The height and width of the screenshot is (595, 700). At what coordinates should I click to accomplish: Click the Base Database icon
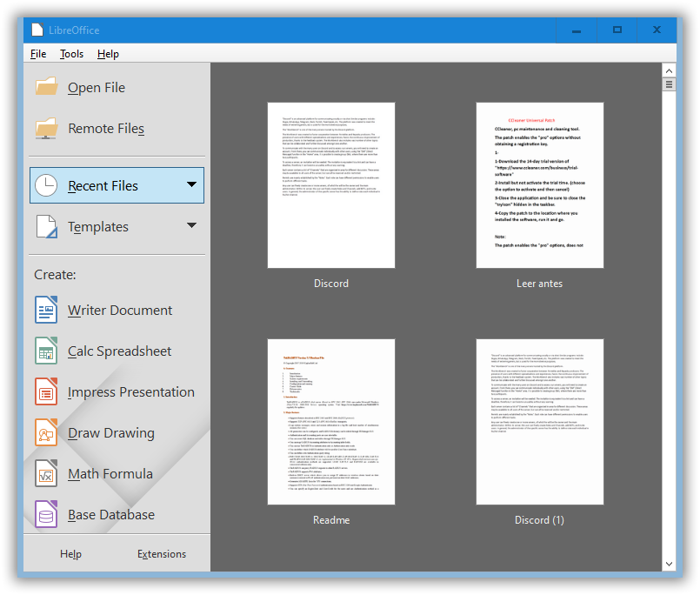tap(46, 514)
